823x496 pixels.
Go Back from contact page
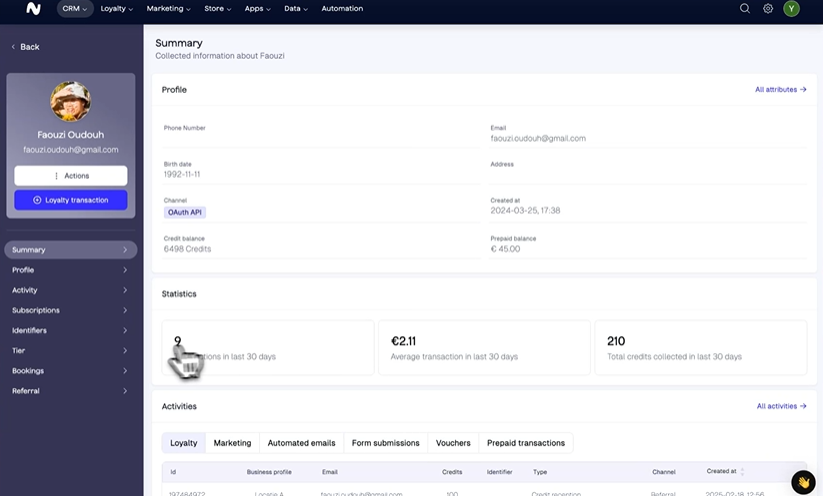point(25,47)
